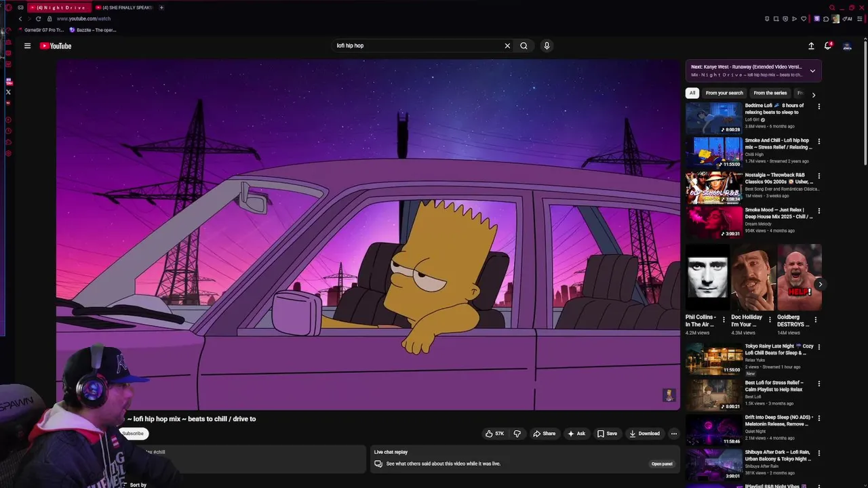Open options menu for Smoke Mood video

[818, 211]
